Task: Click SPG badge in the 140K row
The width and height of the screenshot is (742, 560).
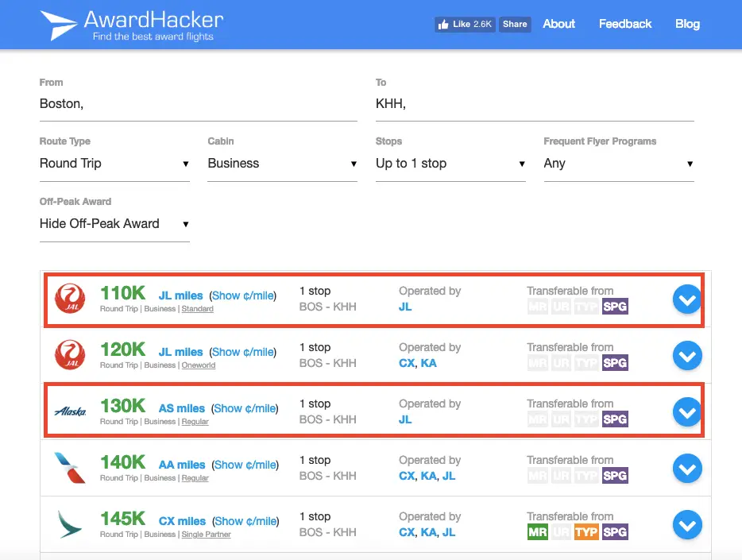Action: click(x=615, y=475)
